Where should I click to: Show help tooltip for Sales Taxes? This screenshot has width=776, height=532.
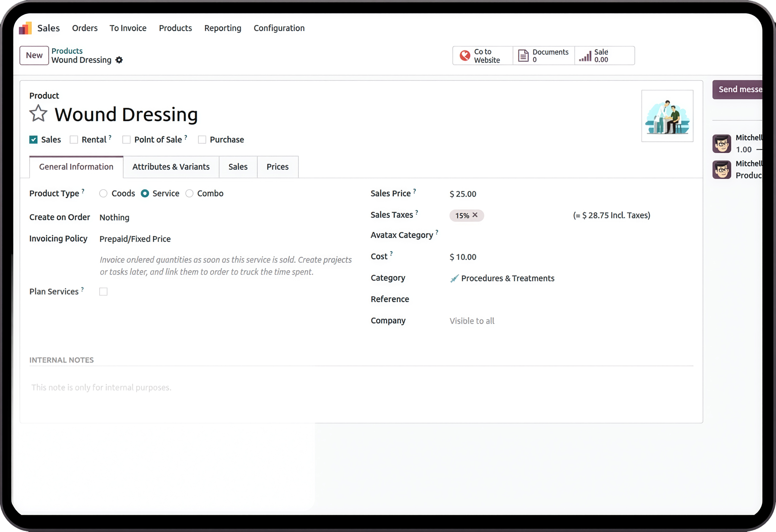(417, 212)
